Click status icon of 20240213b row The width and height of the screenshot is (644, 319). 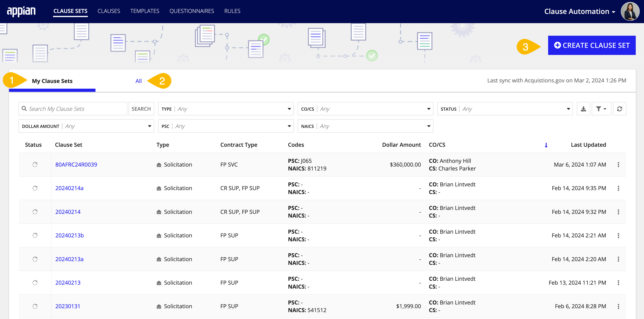point(35,235)
